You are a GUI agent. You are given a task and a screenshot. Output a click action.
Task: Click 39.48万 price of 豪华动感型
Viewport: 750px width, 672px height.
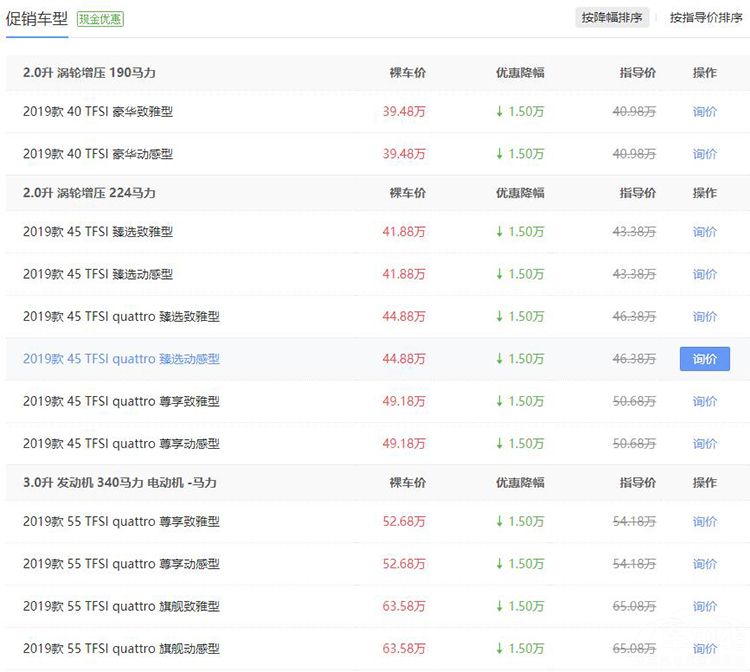pos(404,154)
